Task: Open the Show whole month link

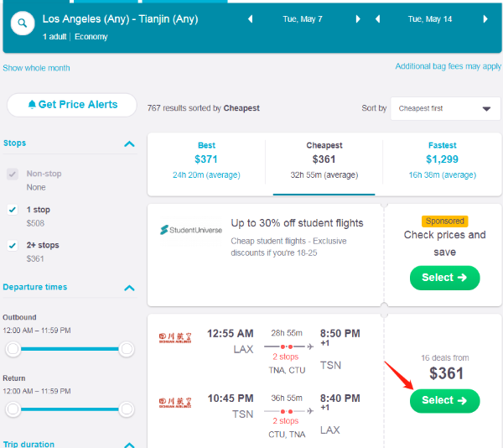Action: (x=37, y=68)
